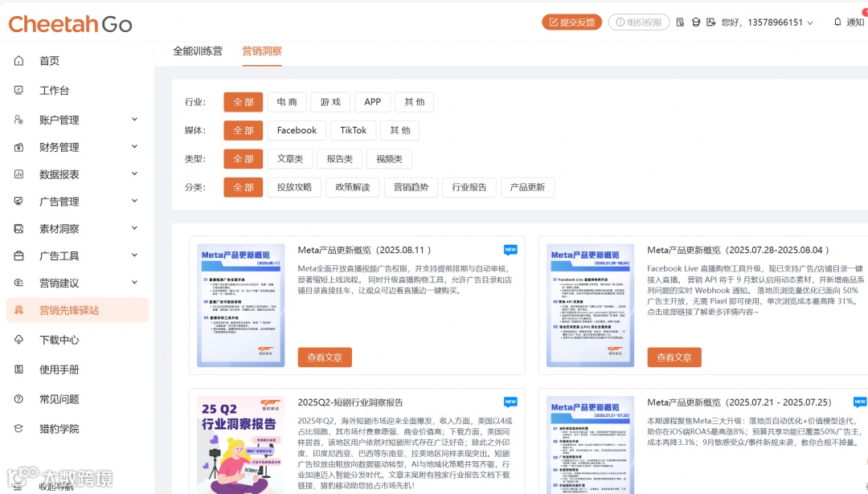Open thumbnail of 2025.07.28-08.04 Meta update
The width and height of the screenshot is (868, 494).
pos(590,305)
